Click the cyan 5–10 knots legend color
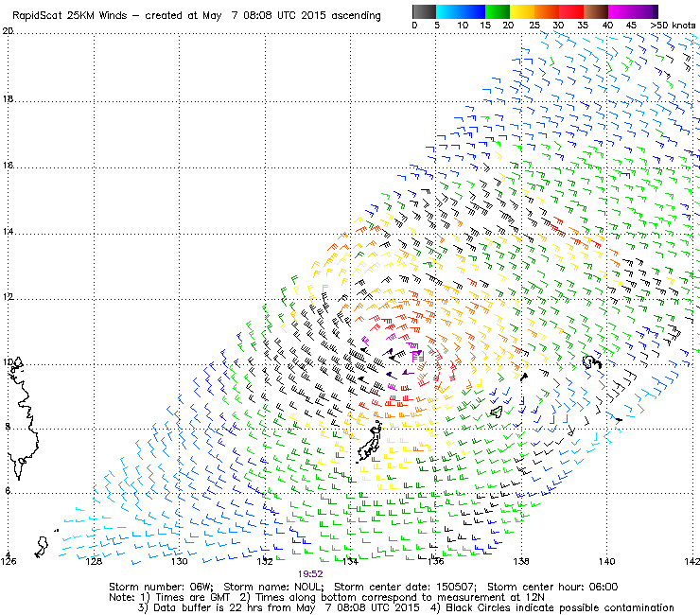Image resolution: width=700 pixels, height=615 pixels. [448, 11]
